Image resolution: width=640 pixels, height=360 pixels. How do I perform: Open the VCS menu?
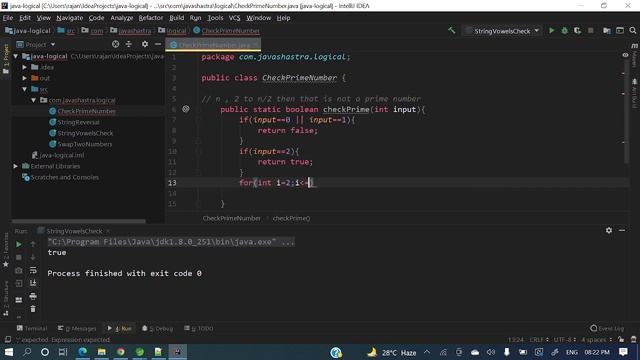click(234, 18)
